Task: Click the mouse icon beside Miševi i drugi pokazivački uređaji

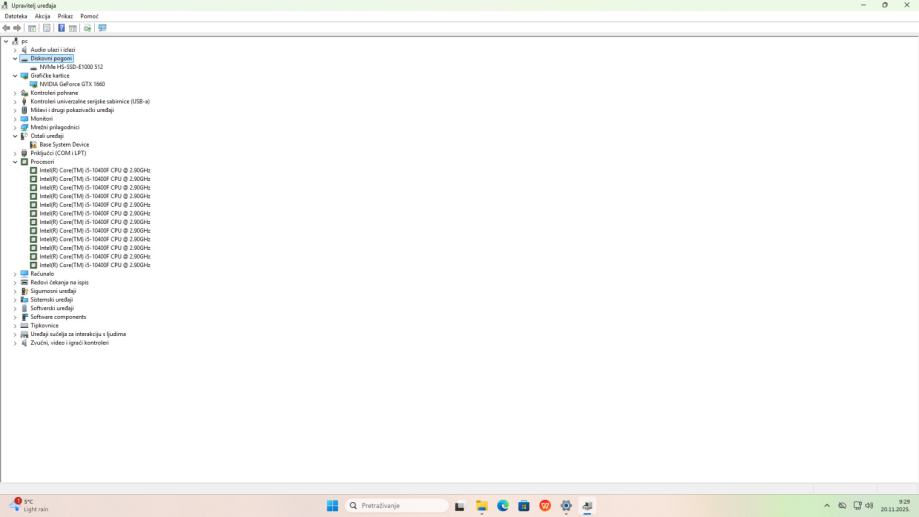Action: coord(24,110)
